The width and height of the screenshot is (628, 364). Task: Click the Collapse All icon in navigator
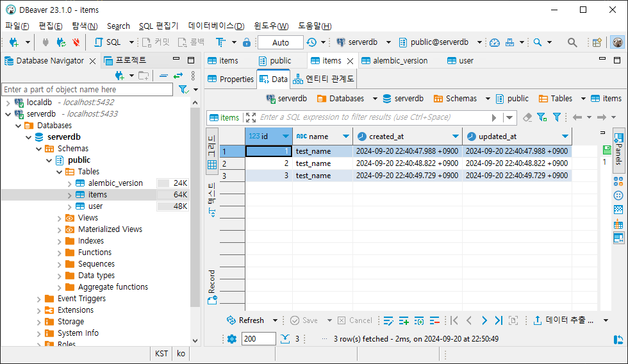(x=163, y=75)
